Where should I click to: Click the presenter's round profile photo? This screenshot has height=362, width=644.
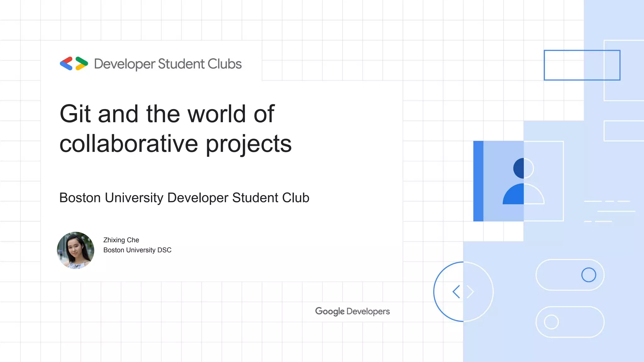(75, 250)
